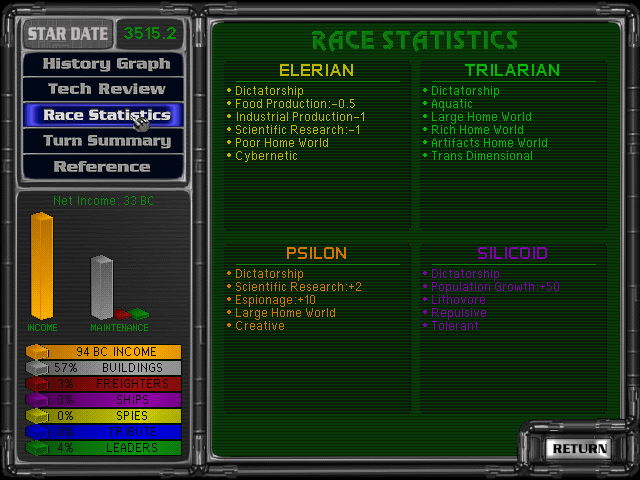Click the yellow cube icon beside SPIES
The image size is (640, 480).
click(x=37, y=416)
